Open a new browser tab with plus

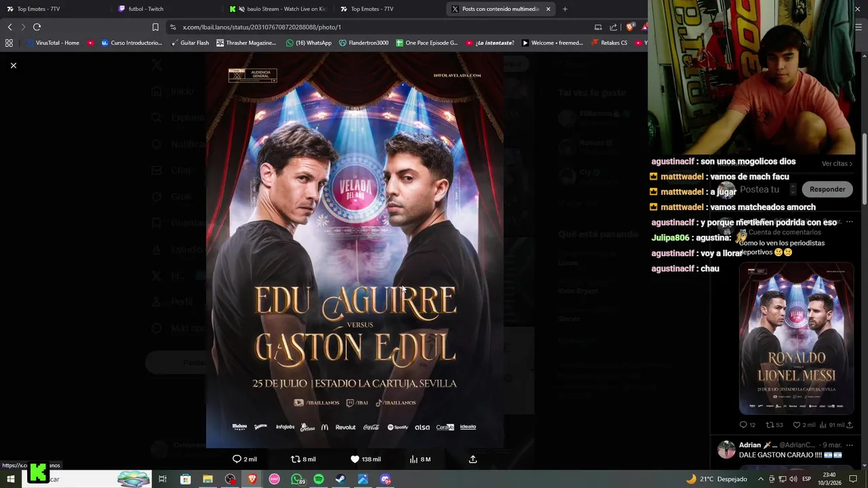(565, 9)
